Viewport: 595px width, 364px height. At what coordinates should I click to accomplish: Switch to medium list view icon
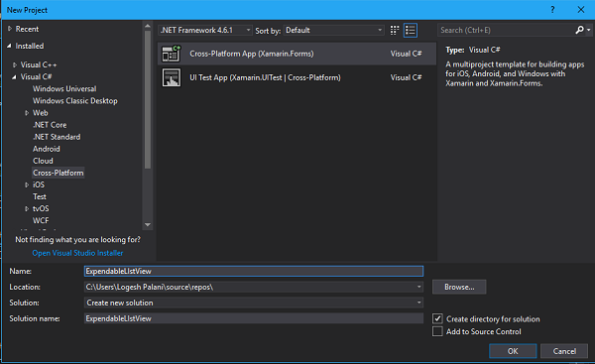[411, 31]
